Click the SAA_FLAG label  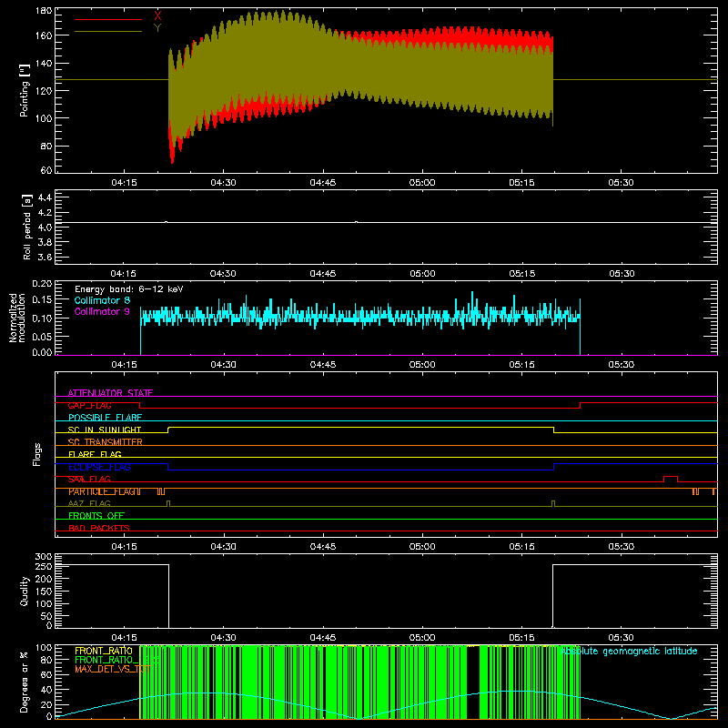[89, 480]
